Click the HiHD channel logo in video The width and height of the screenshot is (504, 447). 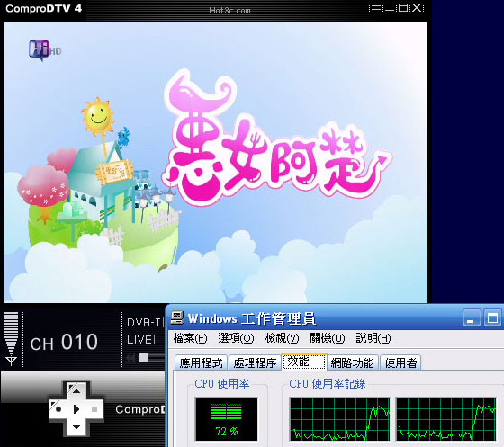[45, 50]
